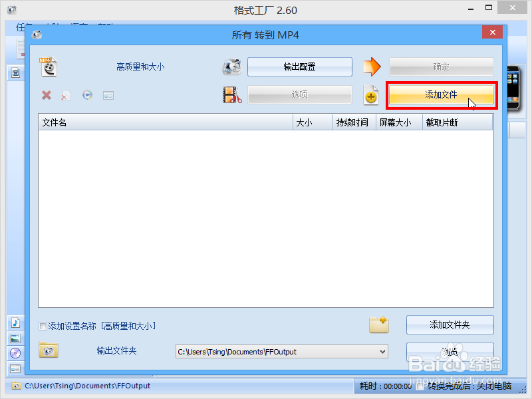Image resolution: width=532 pixels, height=399 pixels.
Task: Sort by the 大小 column header
Action: (313, 122)
